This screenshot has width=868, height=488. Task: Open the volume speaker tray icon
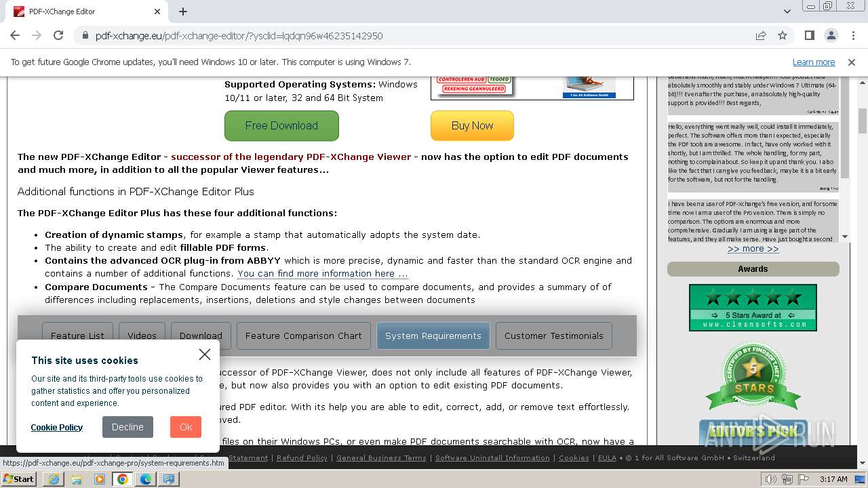coord(771,479)
